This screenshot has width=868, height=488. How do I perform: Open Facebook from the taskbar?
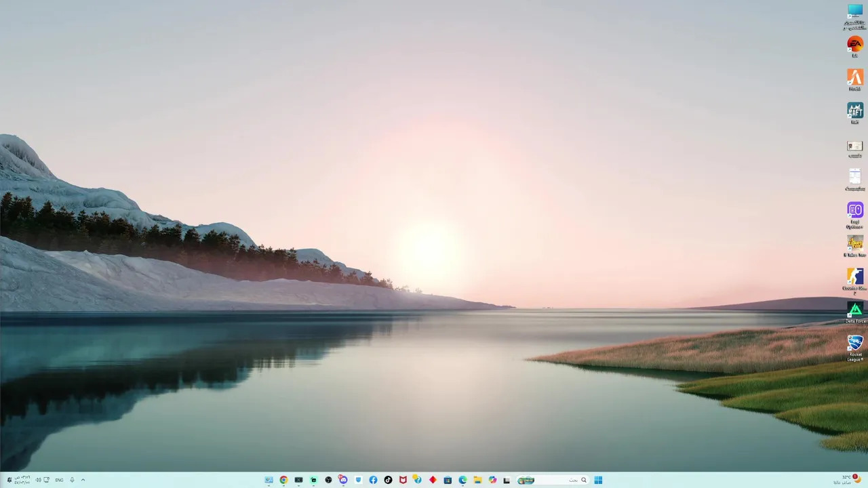point(373,480)
